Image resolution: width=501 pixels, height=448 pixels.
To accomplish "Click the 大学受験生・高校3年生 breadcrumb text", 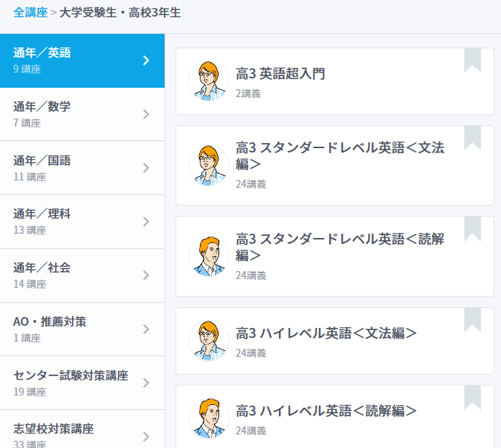I will (120, 13).
